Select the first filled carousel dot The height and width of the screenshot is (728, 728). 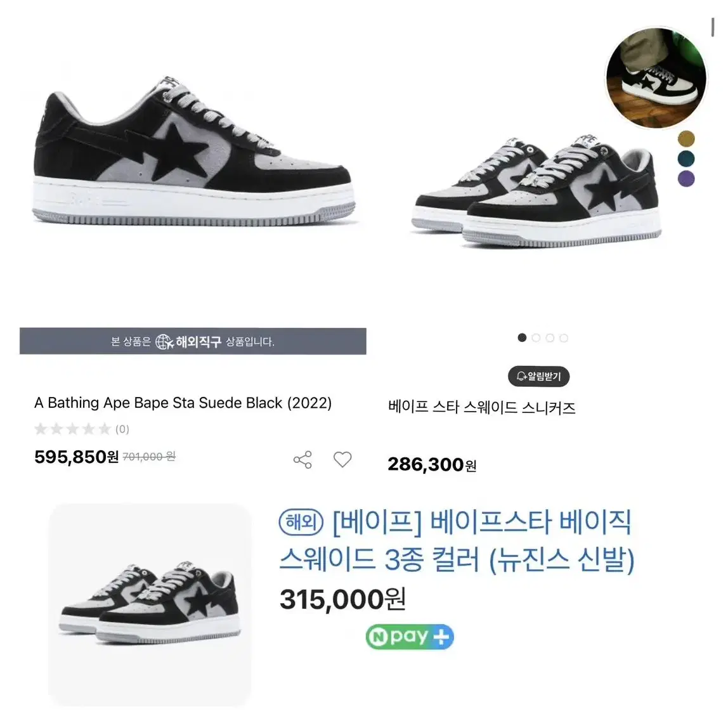pyautogui.click(x=522, y=337)
